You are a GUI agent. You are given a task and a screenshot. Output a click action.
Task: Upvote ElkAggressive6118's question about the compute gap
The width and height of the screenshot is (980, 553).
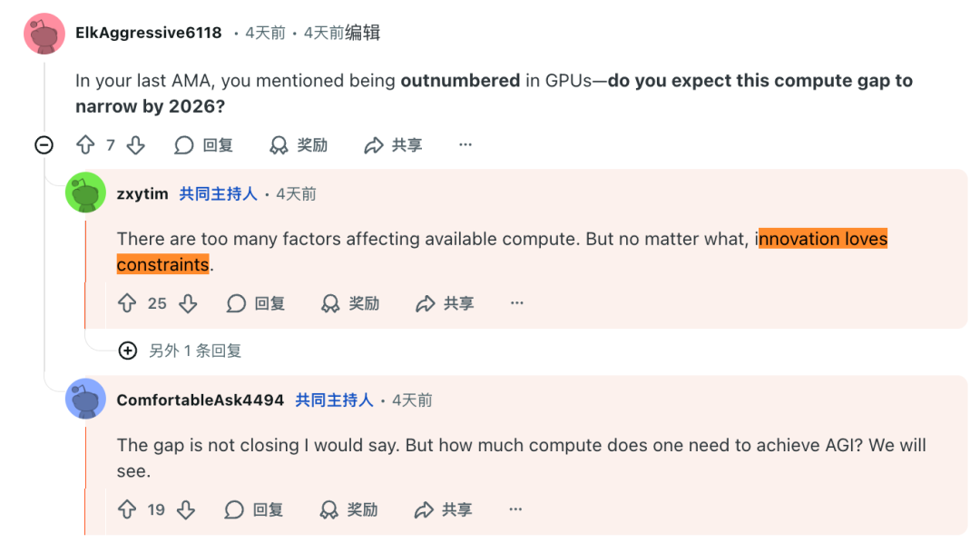pyautogui.click(x=85, y=145)
